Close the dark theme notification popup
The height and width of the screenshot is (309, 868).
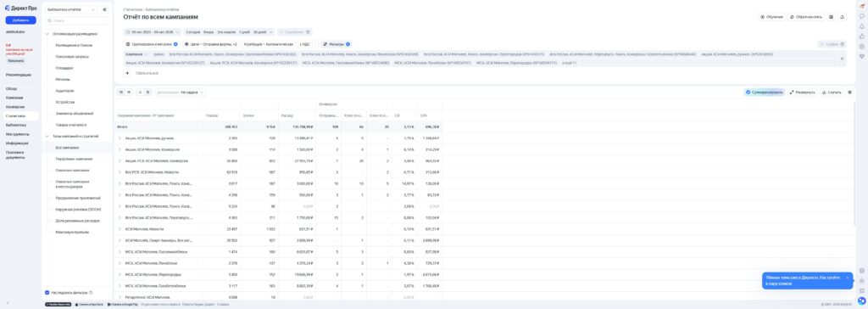tap(847, 278)
